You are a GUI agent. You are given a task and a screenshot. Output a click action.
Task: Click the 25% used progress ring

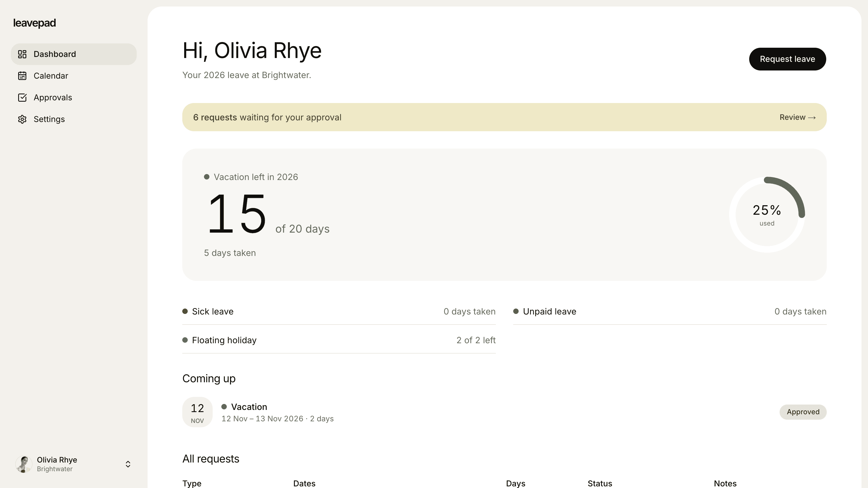[x=767, y=214]
